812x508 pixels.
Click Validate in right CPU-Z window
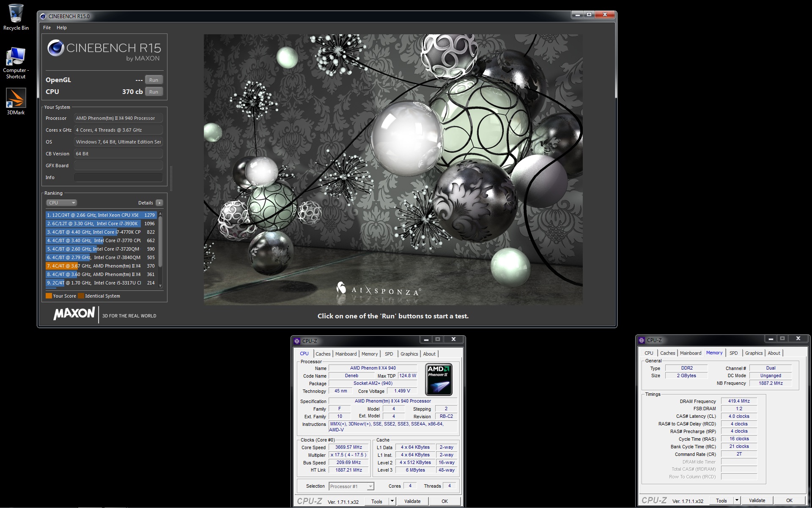coord(757,500)
